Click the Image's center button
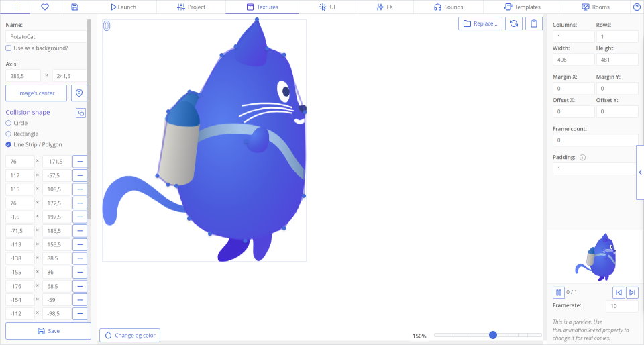The image size is (644, 345). pos(36,93)
